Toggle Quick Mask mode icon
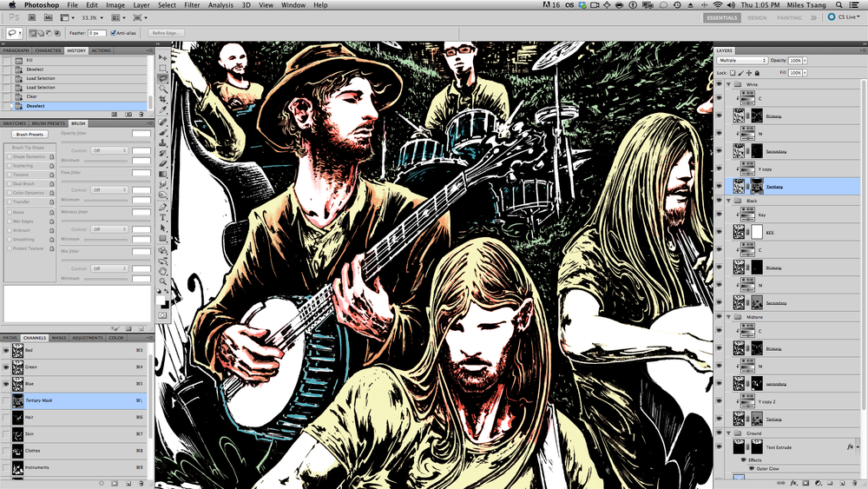 [163, 315]
